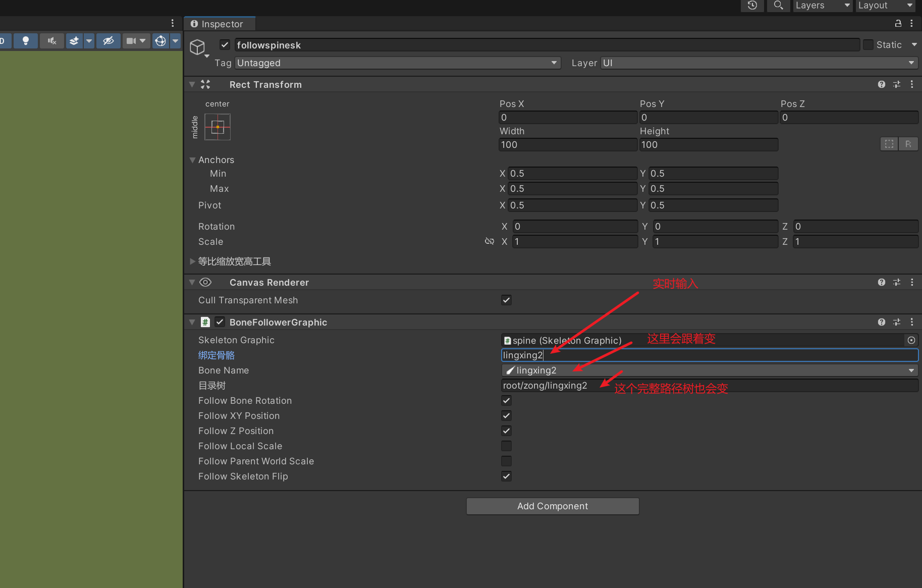Open Rect Transform help icon
This screenshot has width=922, height=588.
[882, 84]
